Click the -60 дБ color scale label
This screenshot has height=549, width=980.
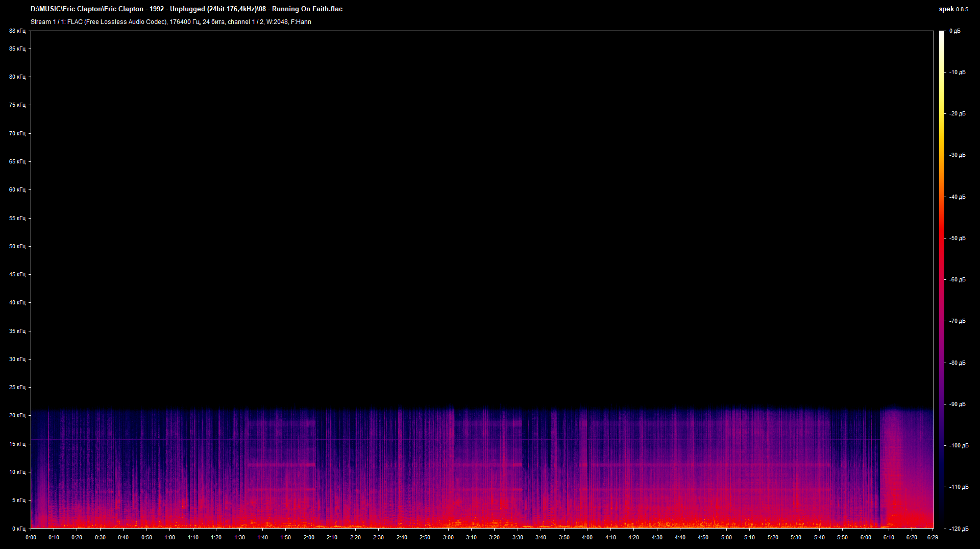(x=957, y=280)
